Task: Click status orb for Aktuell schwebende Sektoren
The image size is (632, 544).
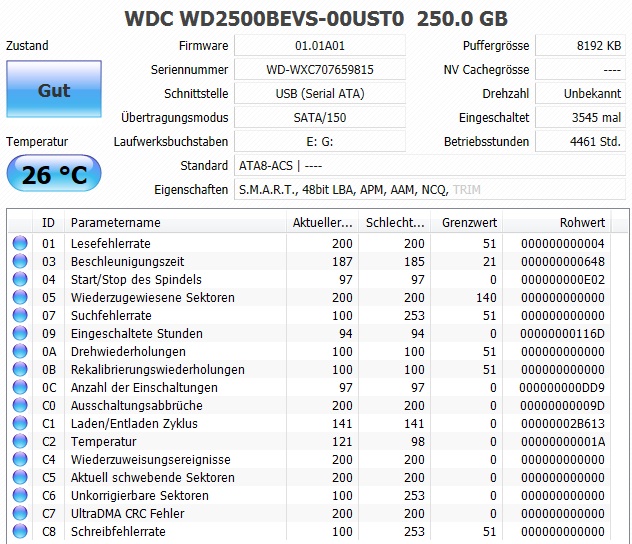Action: pyautogui.click(x=20, y=478)
